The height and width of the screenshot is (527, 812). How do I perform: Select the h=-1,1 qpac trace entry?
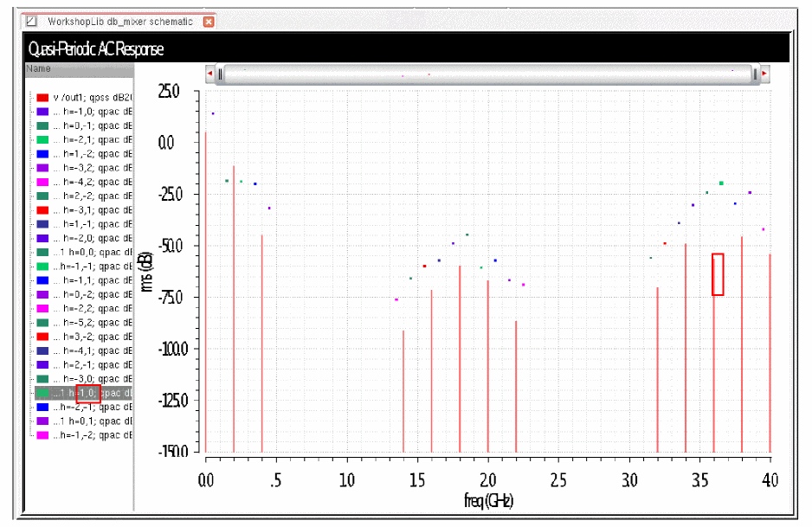click(x=84, y=280)
